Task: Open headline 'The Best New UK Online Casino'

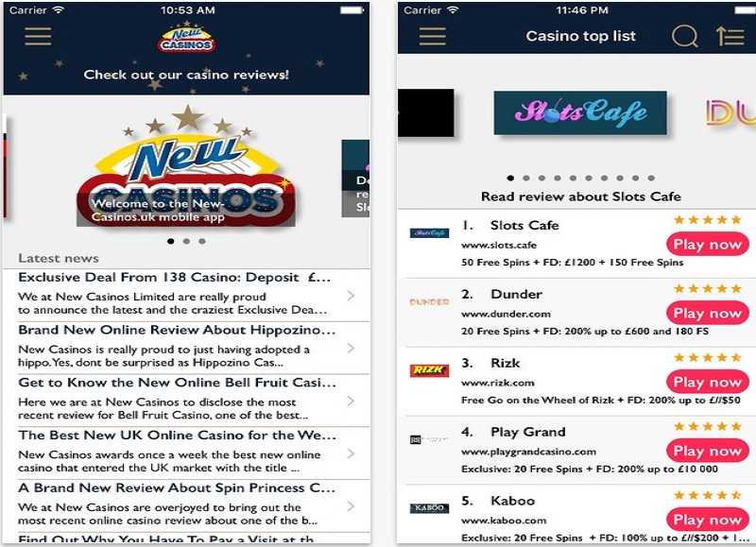Action: 178,436
